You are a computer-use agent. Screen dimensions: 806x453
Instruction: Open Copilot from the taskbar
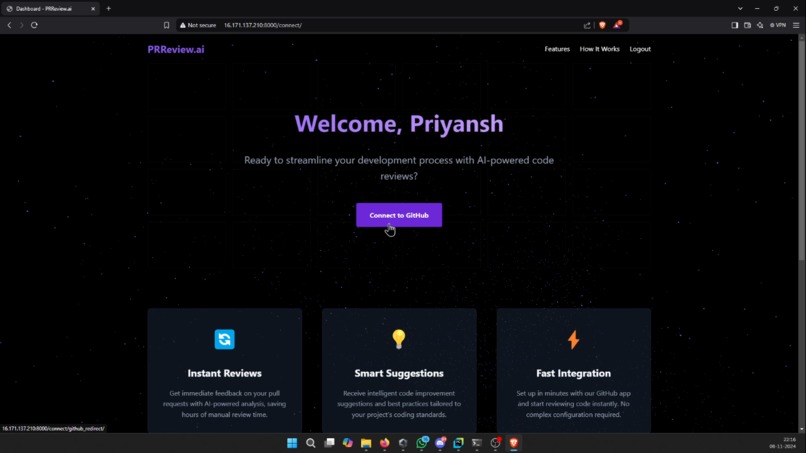click(348, 443)
